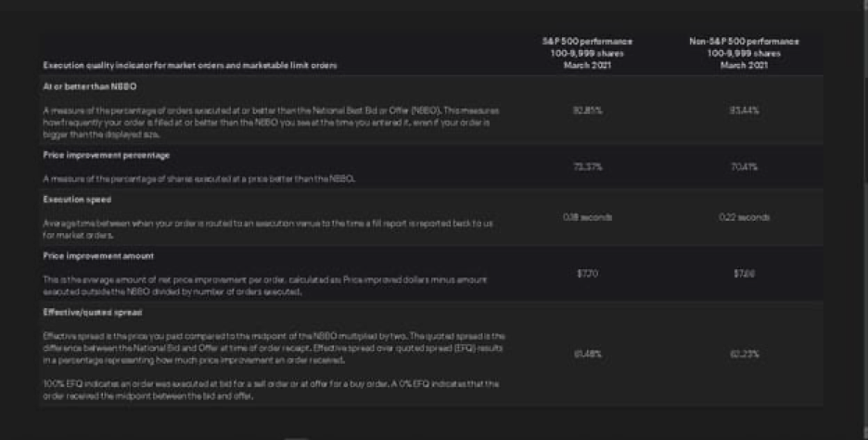Click the Non-S&P 500 price improvement dollar amount
Viewport: 868px width, 440px height.
744,274
